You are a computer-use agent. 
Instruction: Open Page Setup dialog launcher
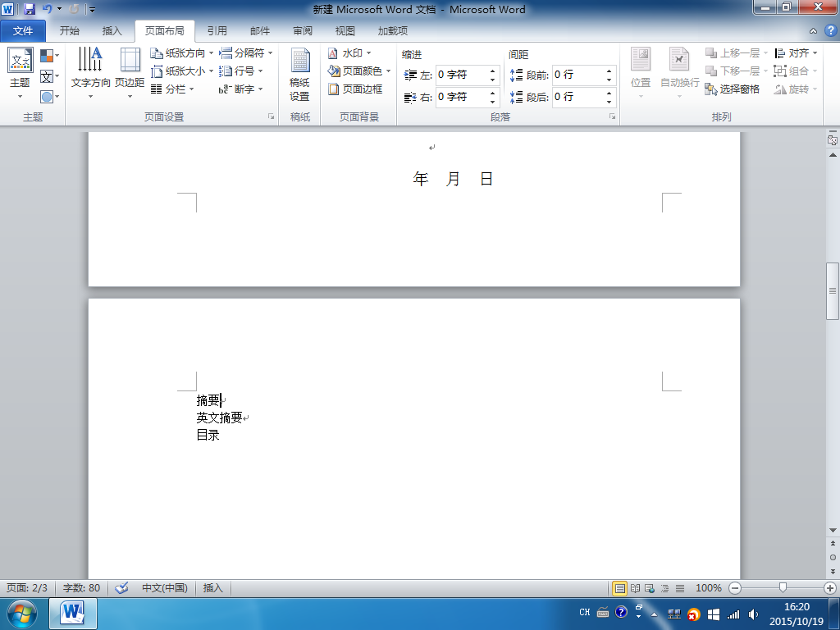click(x=271, y=116)
